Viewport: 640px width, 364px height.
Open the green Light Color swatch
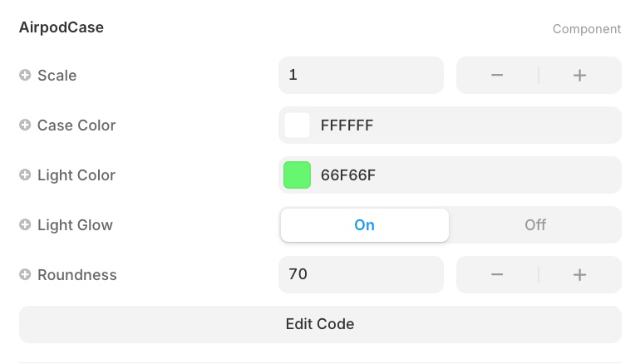pos(298,175)
